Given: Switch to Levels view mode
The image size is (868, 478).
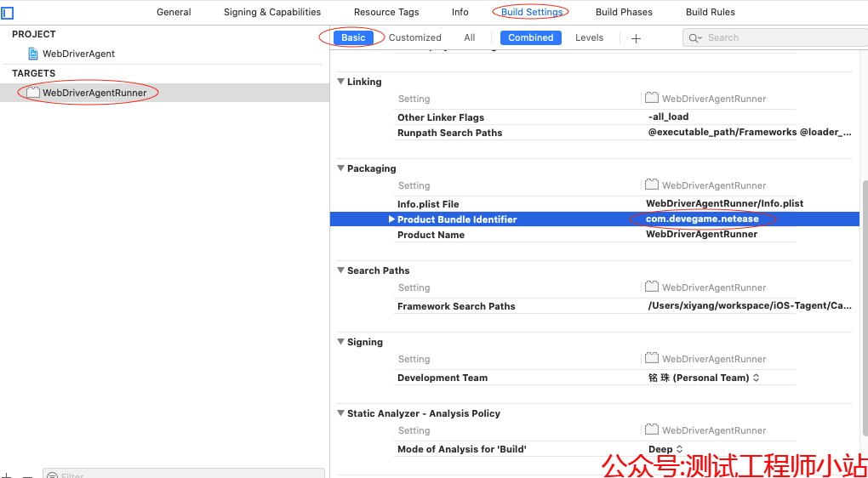Looking at the screenshot, I should (589, 37).
